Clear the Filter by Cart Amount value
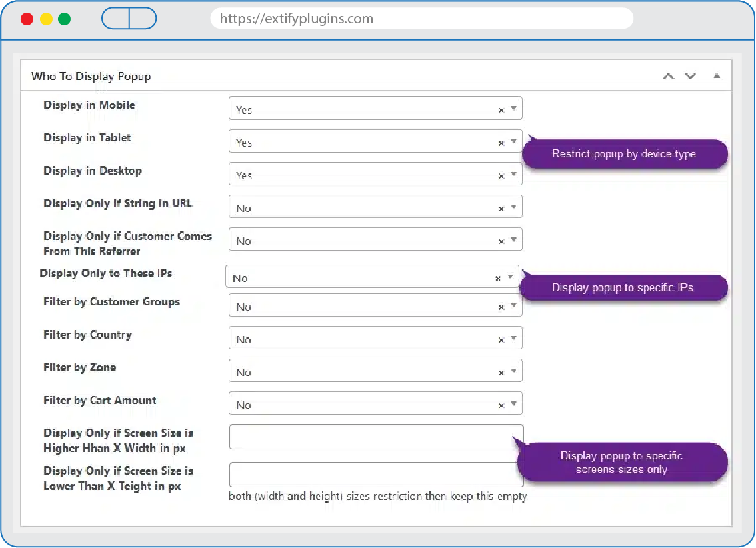Viewport: 756px width, 548px height. pyautogui.click(x=501, y=405)
